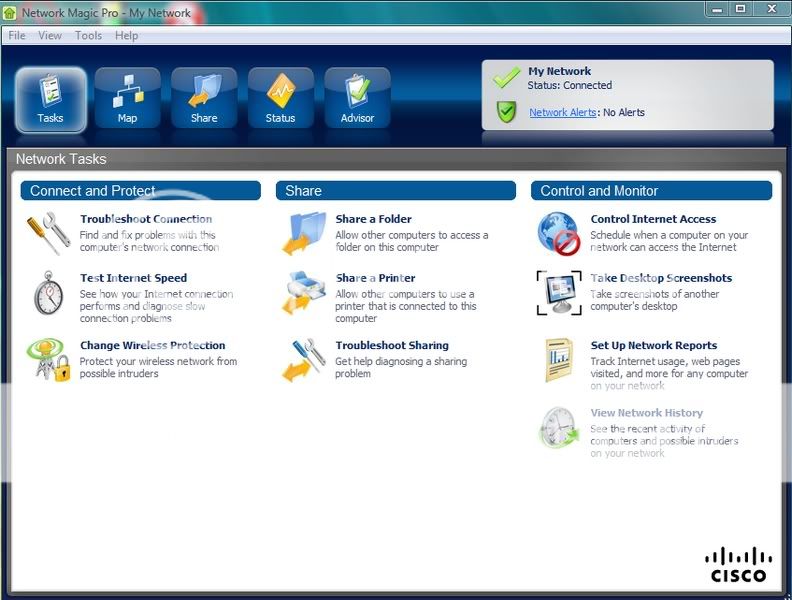Go to the Advisor toolbar page
This screenshot has height=600, width=792.
click(x=357, y=100)
